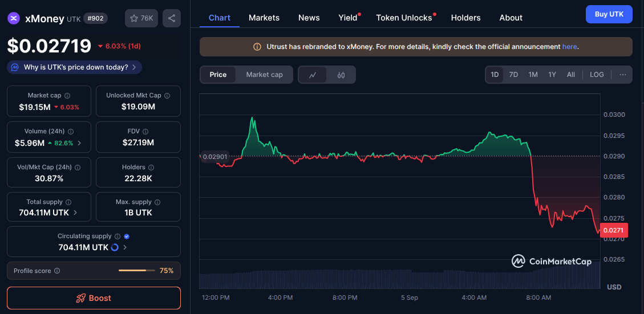Click the Buy UTK button

coord(609,14)
